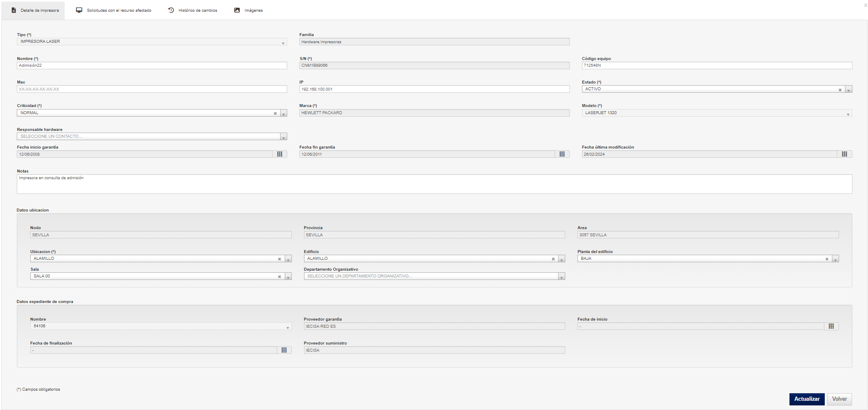Expand the Modelo LASERJET 1320 dropdown
The width and height of the screenshot is (868, 410).
(x=848, y=113)
